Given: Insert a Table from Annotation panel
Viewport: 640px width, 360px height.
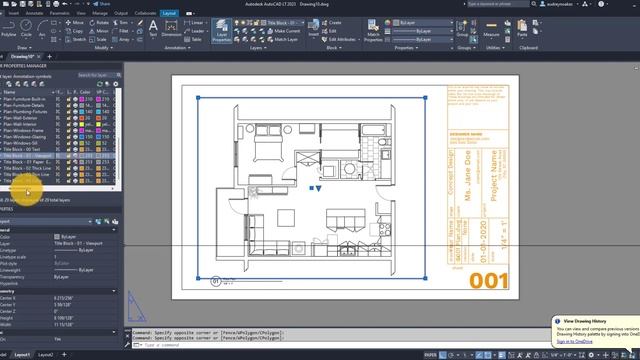Looking at the screenshot, I should [x=193, y=40].
